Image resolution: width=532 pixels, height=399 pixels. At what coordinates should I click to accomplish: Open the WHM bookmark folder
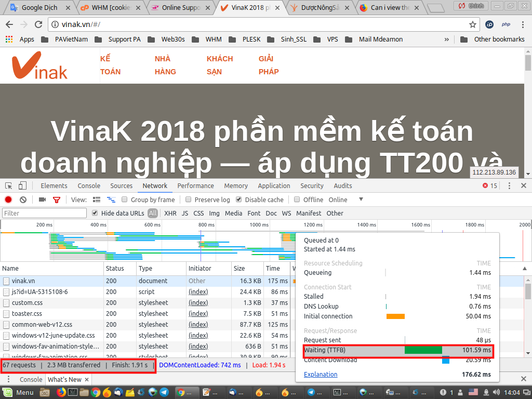[207, 39]
